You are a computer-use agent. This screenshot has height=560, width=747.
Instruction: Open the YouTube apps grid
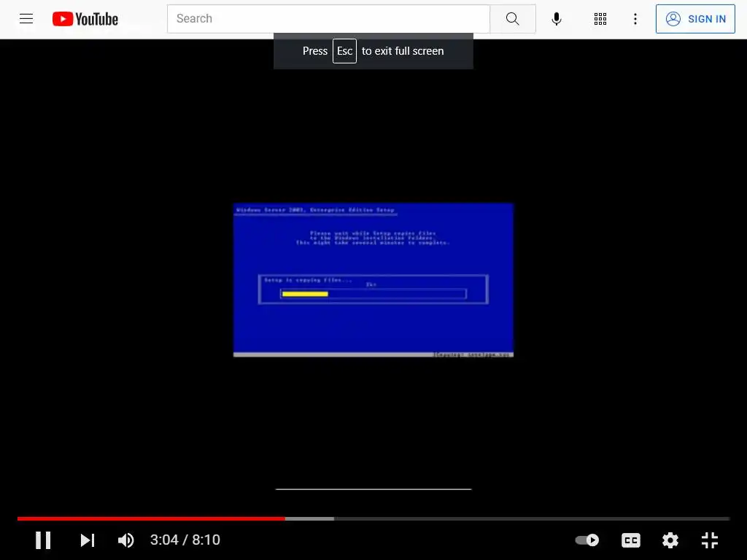tap(600, 19)
